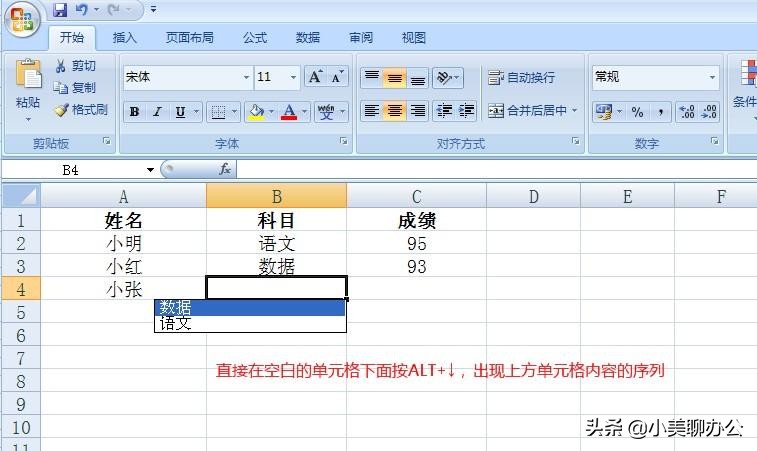This screenshot has height=451, width=757.
Task: Apply percent style
Action: pyautogui.click(x=637, y=112)
